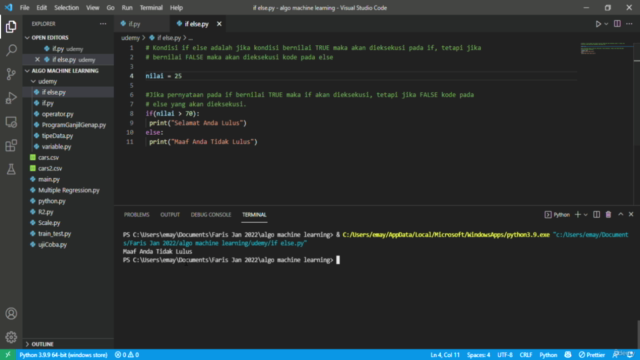This screenshot has width=640, height=360.
Task: Click the editor minimap preview
Action: point(606,49)
